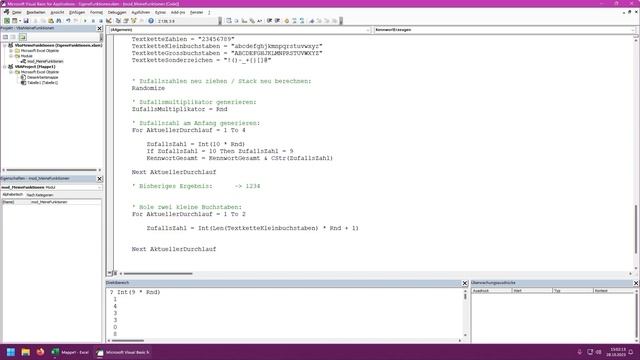Click the Direktbereich vertical scrollbar
The width and height of the screenshot is (640, 360).
(x=465, y=296)
